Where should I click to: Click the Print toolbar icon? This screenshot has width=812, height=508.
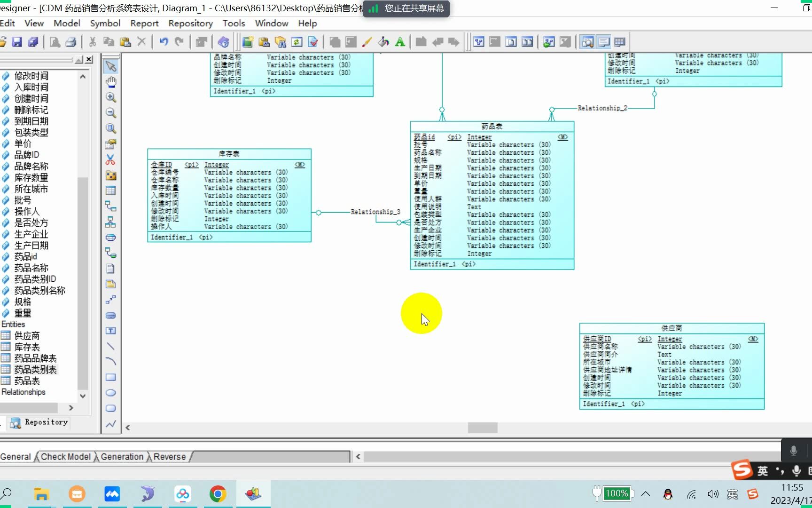71,42
